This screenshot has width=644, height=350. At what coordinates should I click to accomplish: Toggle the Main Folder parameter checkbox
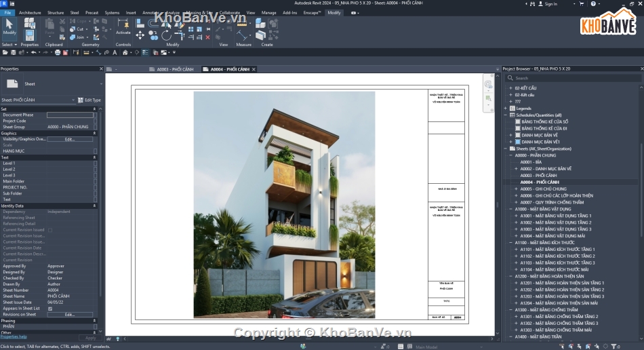(x=96, y=182)
